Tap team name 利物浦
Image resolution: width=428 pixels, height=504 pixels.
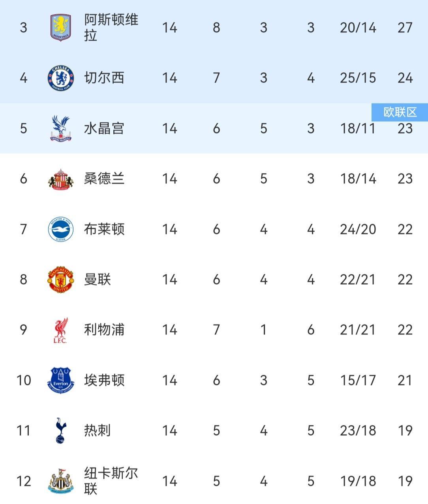(104, 330)
